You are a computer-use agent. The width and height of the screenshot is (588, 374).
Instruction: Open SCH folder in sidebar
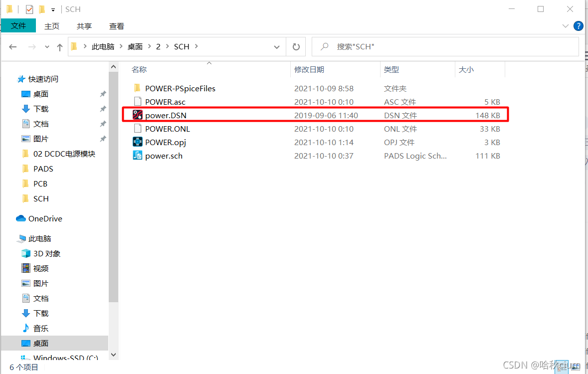35,199
